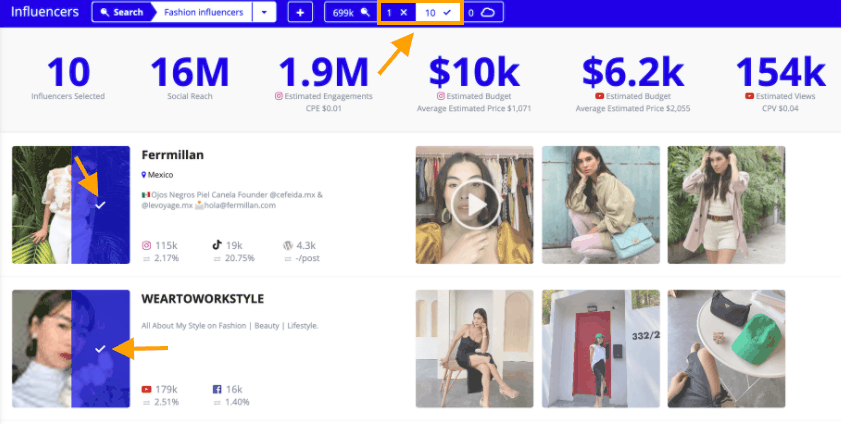Open the Ferrmillan profile name

[x=173, y=155]
